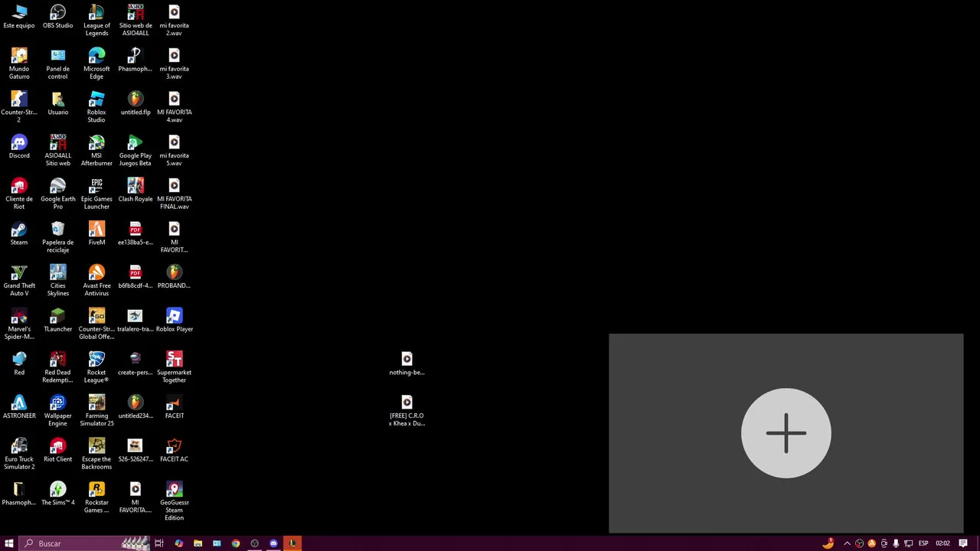Select the Este equipo desktop icon
This screenshot has height=551, width=980.
pyautogui.click(x=19, y=17)
